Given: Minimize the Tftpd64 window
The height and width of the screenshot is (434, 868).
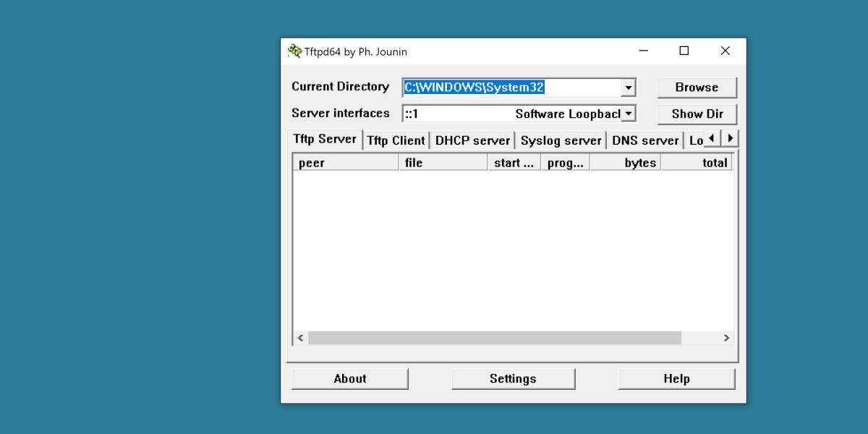Looking at the screenshot, I should pos(643,51).
